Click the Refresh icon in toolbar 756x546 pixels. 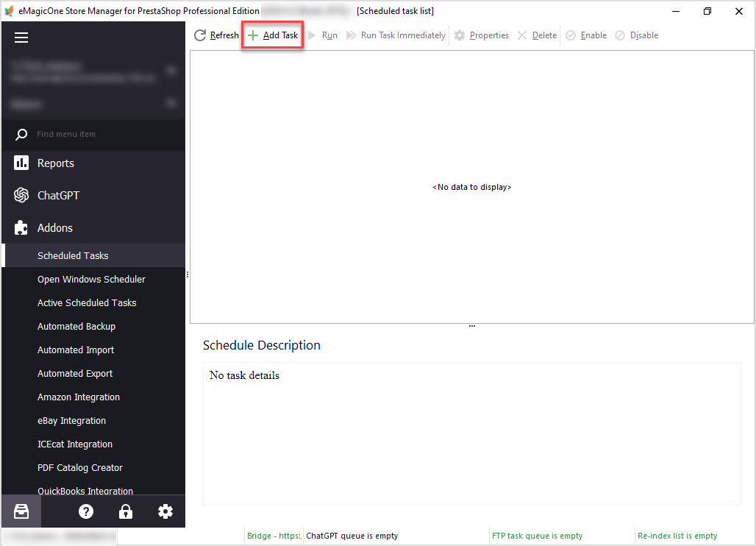click(x=199, y=35)
